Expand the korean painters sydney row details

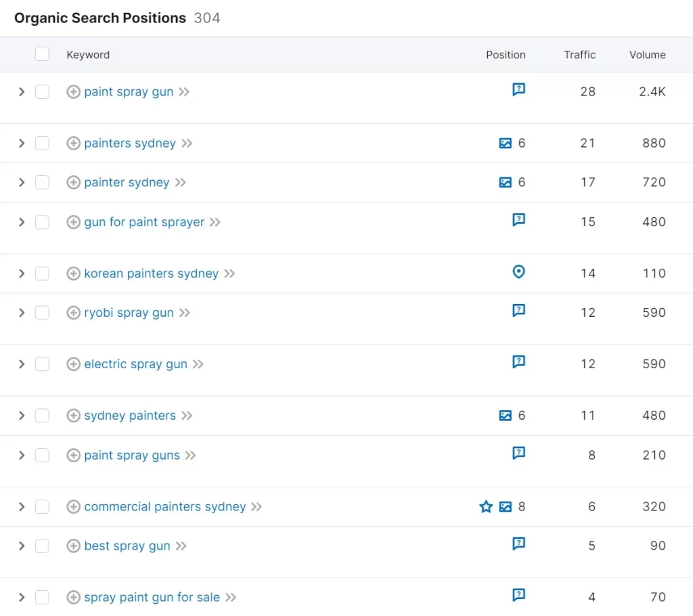click(22, 273)
